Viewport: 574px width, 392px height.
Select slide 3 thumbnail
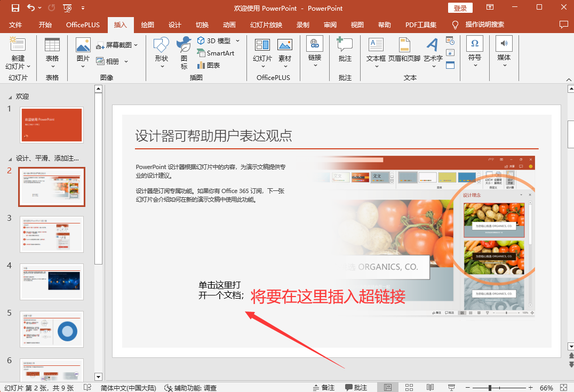pos(52,234)
